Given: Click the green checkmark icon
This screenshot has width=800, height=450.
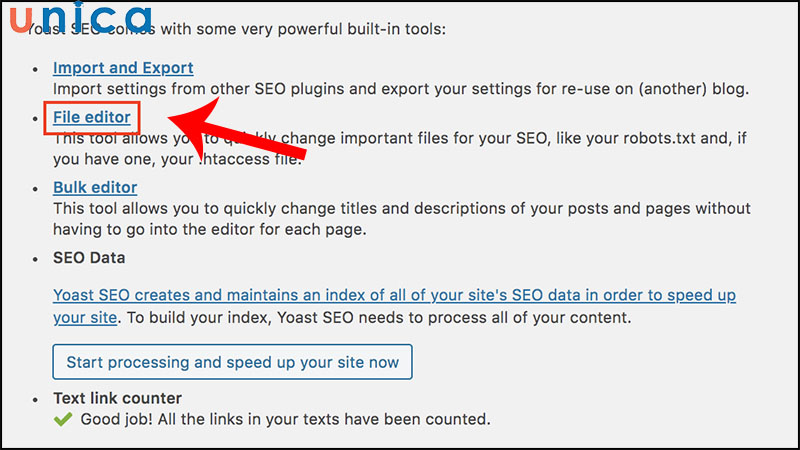Looking at the screenshot, I should pos(63,418).
